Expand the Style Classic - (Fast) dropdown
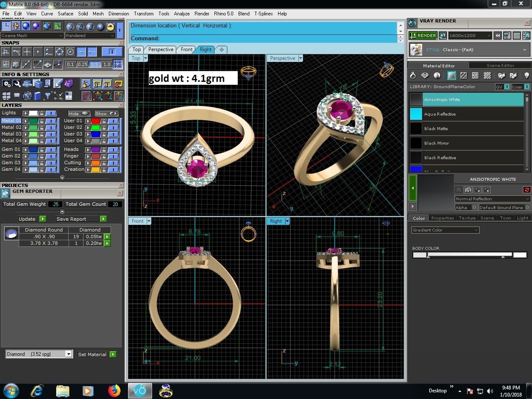Viewport: 532px width, 399px height. [470, 49]
